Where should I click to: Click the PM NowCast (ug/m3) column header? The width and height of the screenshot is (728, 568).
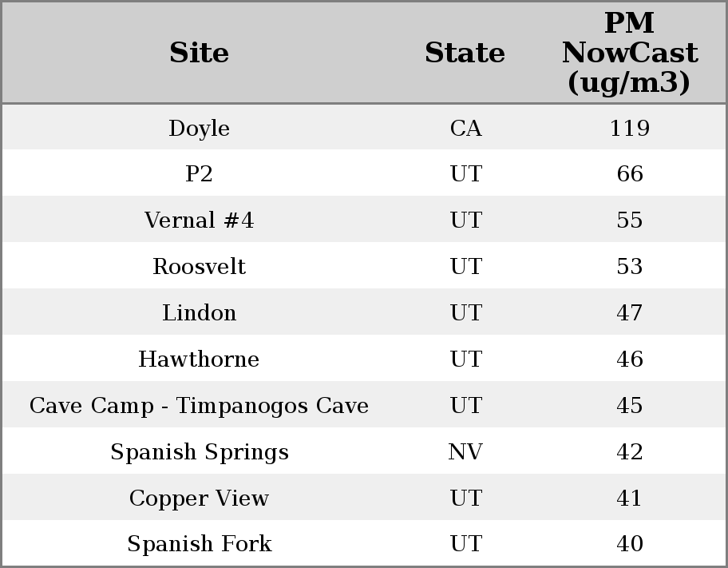tap(629, 54)
